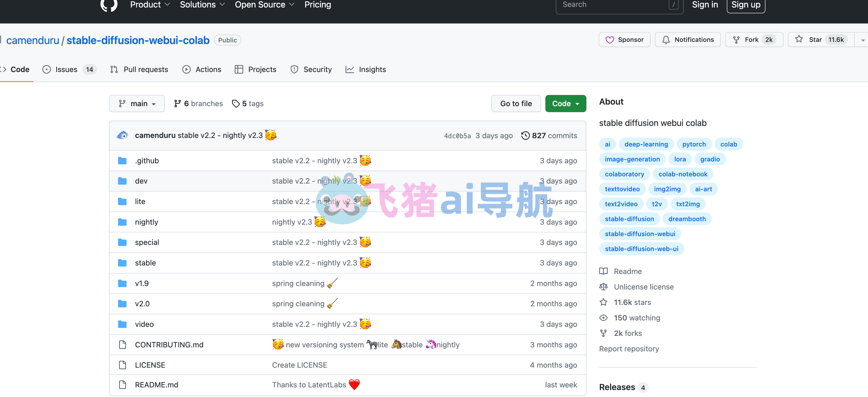
Task: Click the Go to file button
Action: coord(516,104)
